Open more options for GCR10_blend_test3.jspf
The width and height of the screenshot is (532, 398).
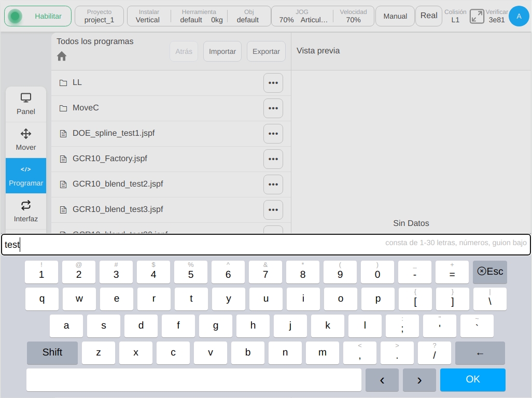273,210
